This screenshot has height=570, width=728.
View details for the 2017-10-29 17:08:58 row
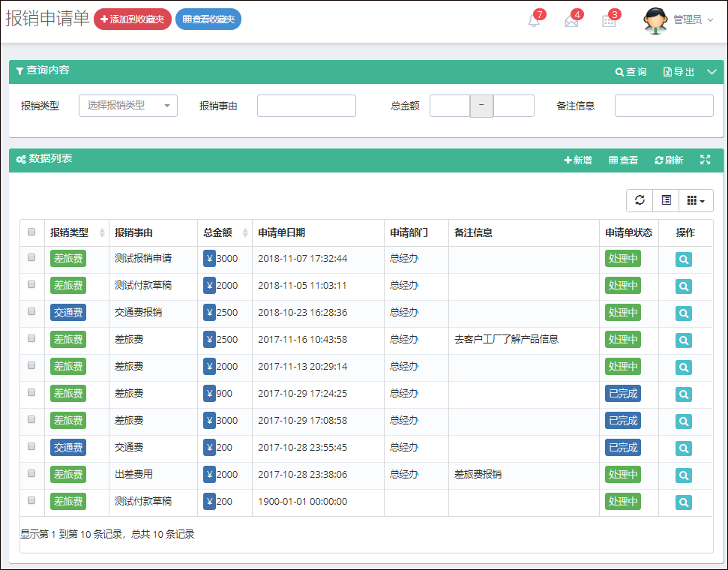[x=684, y=421]
